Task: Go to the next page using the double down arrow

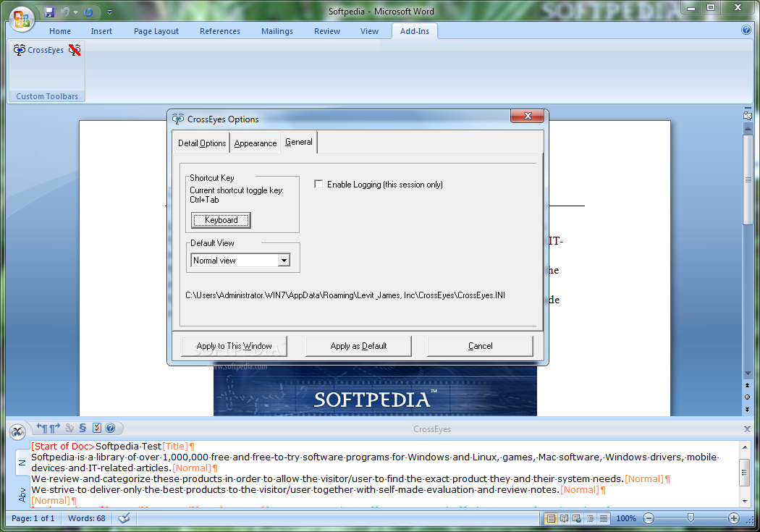Action: (x=748, y=410)
